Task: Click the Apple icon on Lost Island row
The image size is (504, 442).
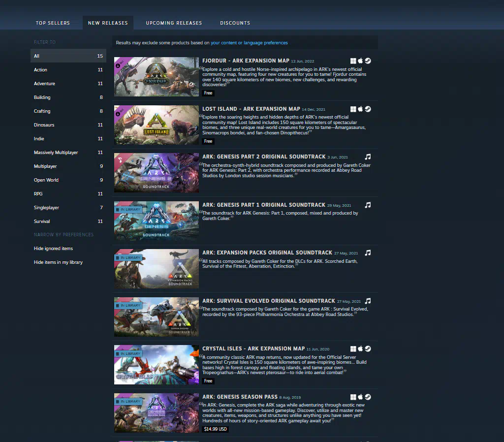Action: pyautogui.click(x=360, y=109)
